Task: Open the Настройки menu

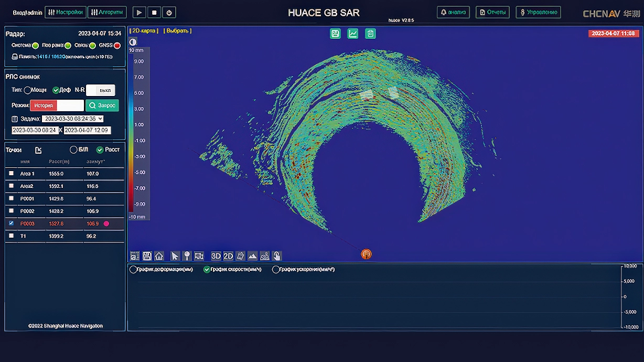Action: pyautogui.click(x=66, y=12)
